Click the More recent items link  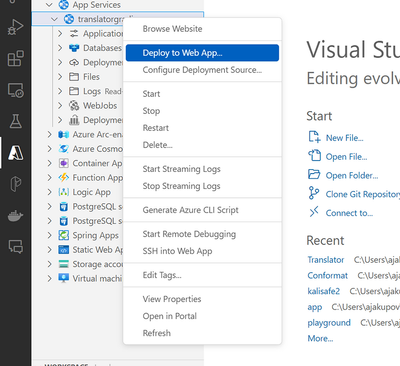pos(320,338)
